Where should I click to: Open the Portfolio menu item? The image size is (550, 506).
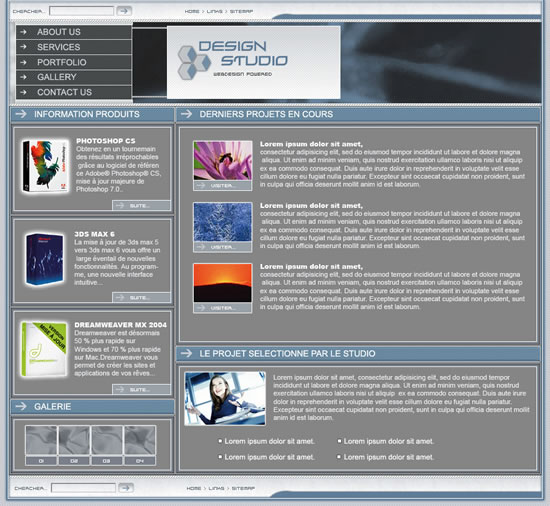(x=74, y=62)
